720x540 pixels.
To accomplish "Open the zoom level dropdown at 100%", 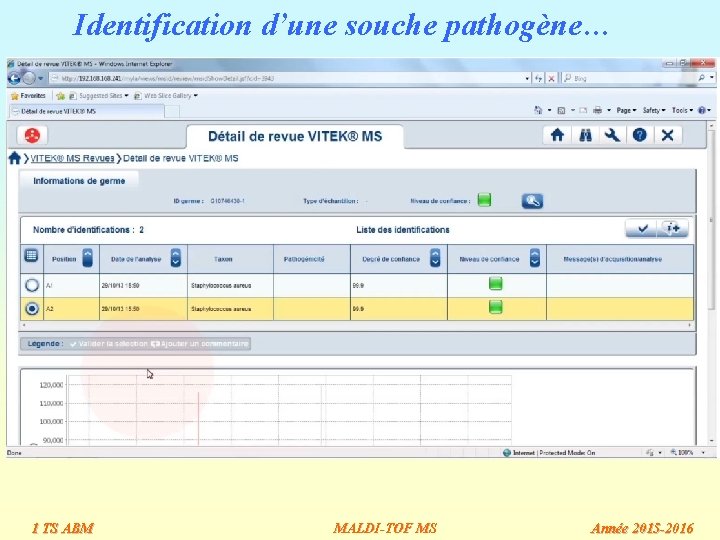I will point(703,453).
